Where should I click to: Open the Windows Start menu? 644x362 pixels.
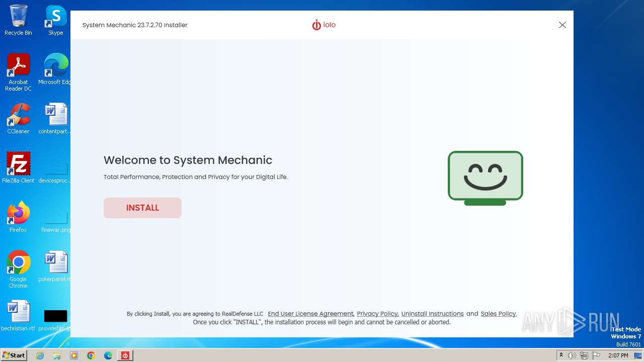click(x=14, y=355)
